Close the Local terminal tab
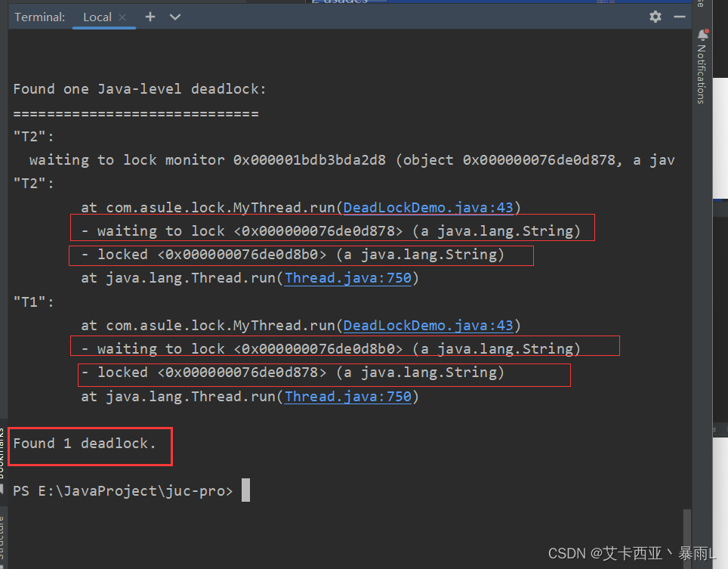The image size is (728, 569). [122, 17]
